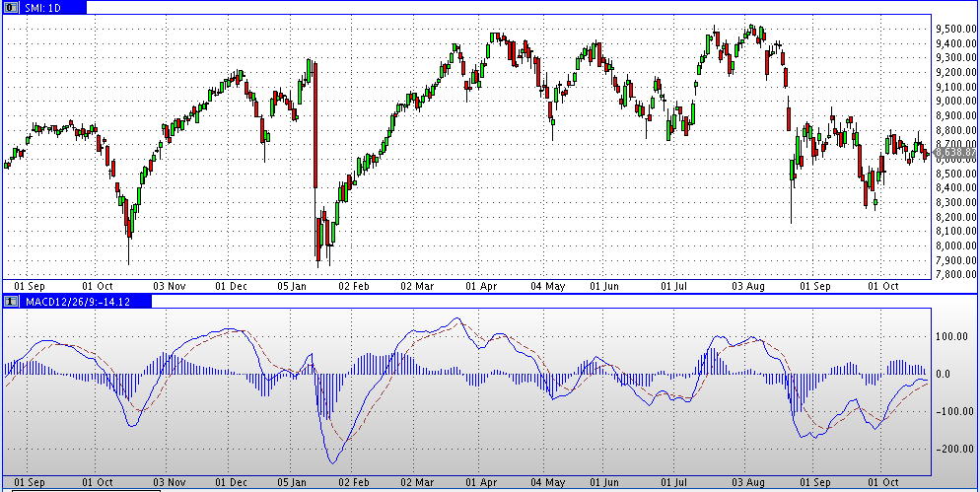Click the 7,800.00 label on price axis
The width and height of the screenshot is (980, 492).
pyautogui.click(x=953, y=275)
